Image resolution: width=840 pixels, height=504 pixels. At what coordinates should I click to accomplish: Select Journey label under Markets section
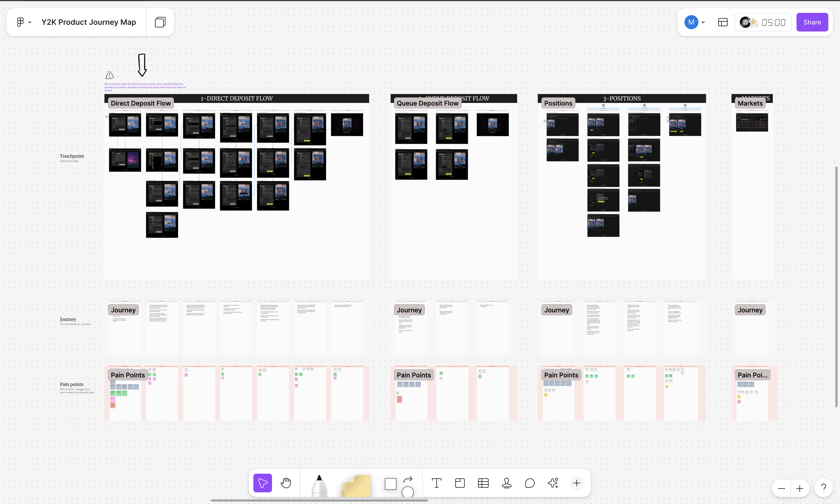click(750, 310)
